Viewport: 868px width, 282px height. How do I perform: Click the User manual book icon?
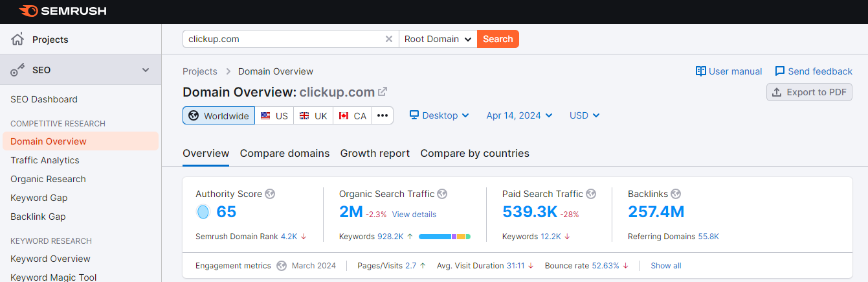[x=700, y=71]
